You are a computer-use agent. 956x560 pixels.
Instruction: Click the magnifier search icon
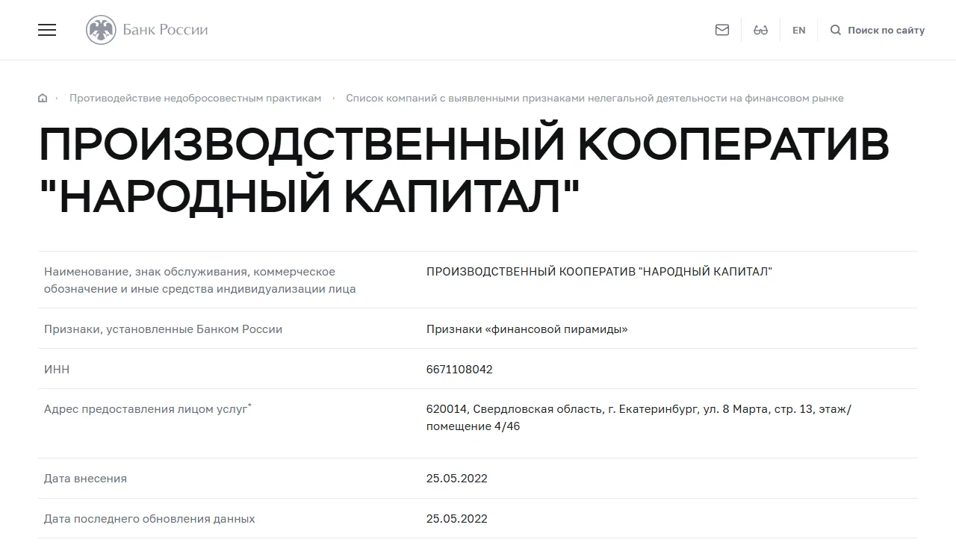coord(836,30)
